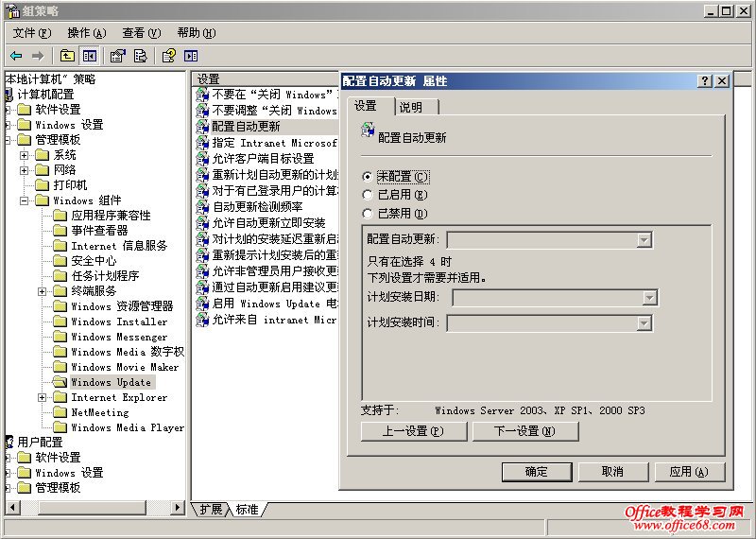
Task: Click the 配置自动更新 policy icon in list
Action: coord(202,127)
